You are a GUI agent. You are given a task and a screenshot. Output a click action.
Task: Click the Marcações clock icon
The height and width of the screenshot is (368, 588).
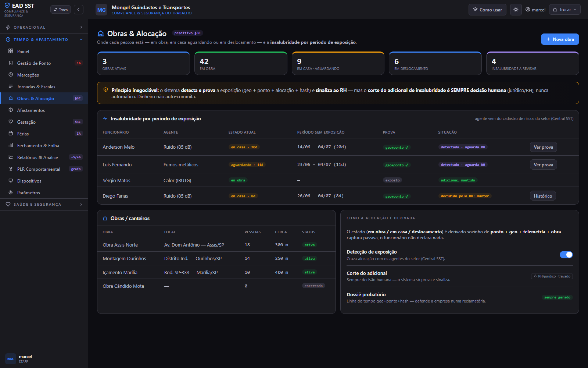pos(11,75)
